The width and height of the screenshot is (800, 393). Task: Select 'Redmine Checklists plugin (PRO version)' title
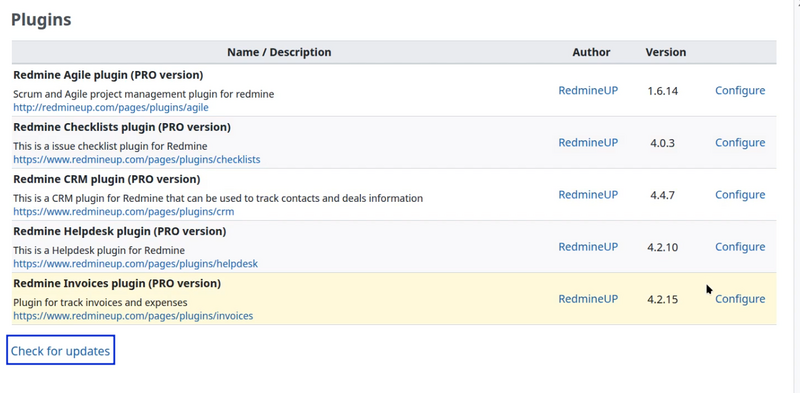(122, 127)
